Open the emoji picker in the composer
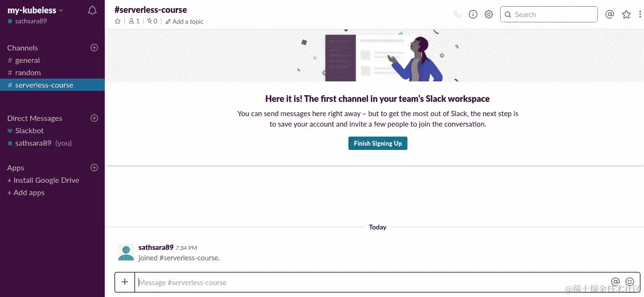The image size is (644, 297). click(629, 282)
